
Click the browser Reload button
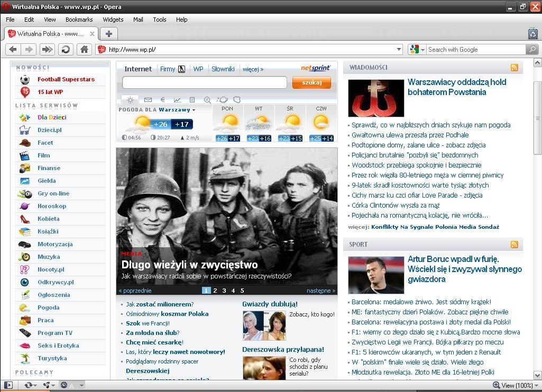[66, 49]
